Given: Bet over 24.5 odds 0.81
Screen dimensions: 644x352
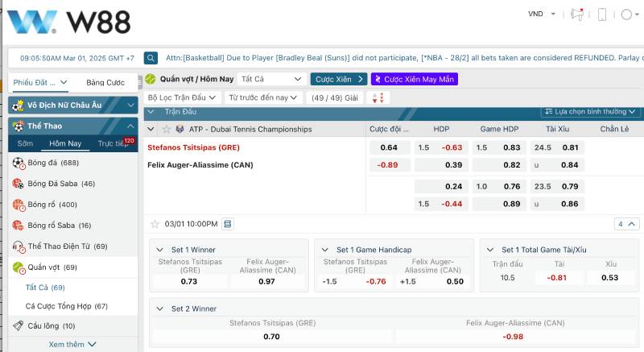Looking at the screenshot, I should coord(557,147).
